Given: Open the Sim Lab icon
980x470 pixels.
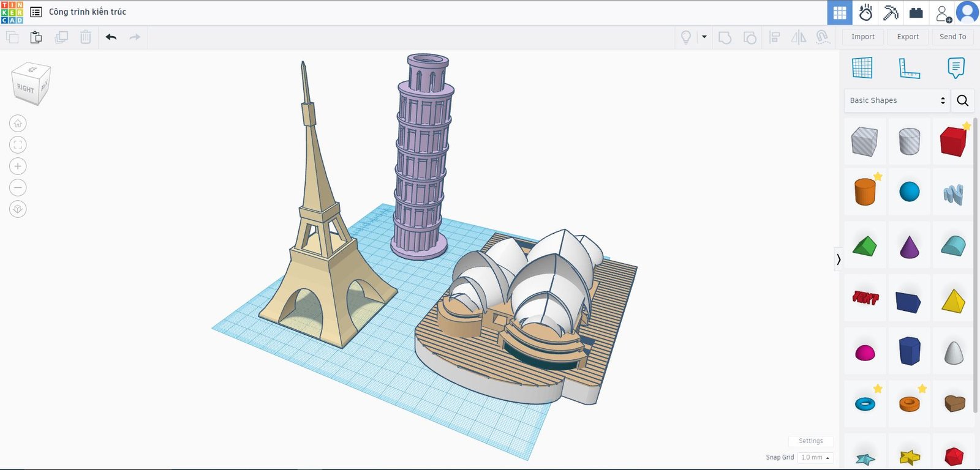Looking at the screenshot, I should coord(865,12).
